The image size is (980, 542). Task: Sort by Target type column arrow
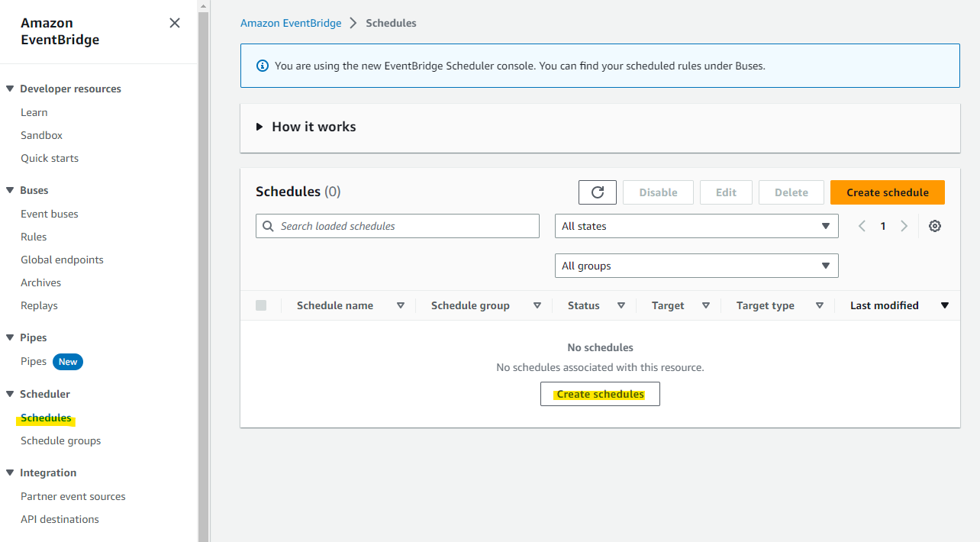820,305
